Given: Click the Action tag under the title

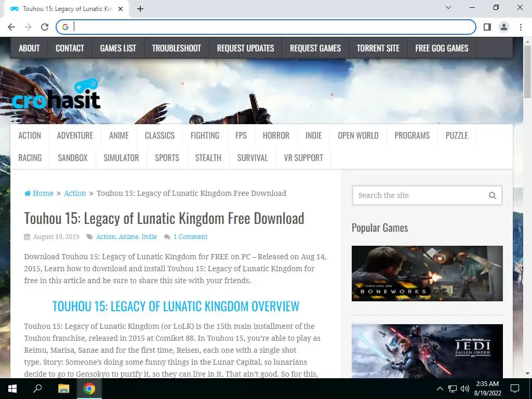Looking at the screenshot, I should (106, 237).
